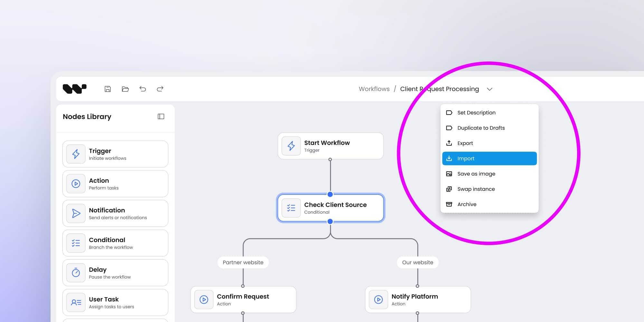
Task: Select Export in the dropdown menu
Action: (x=489, y=143)
